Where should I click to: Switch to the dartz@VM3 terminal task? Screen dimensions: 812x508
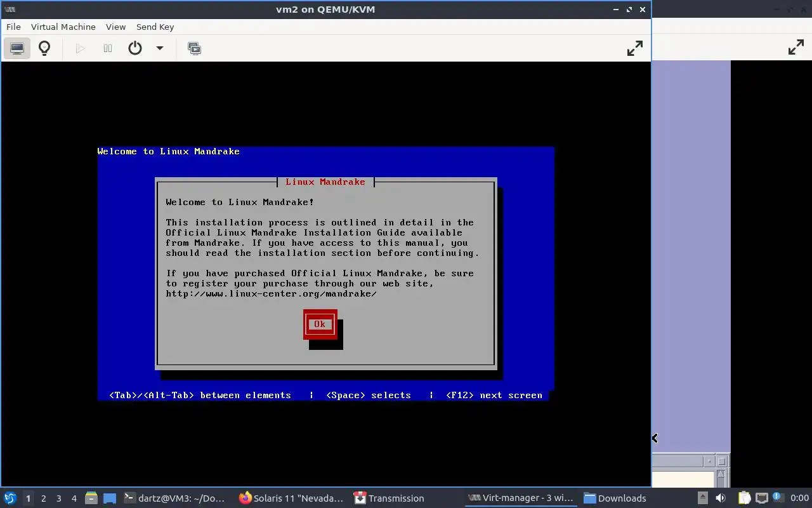(174, 498)
